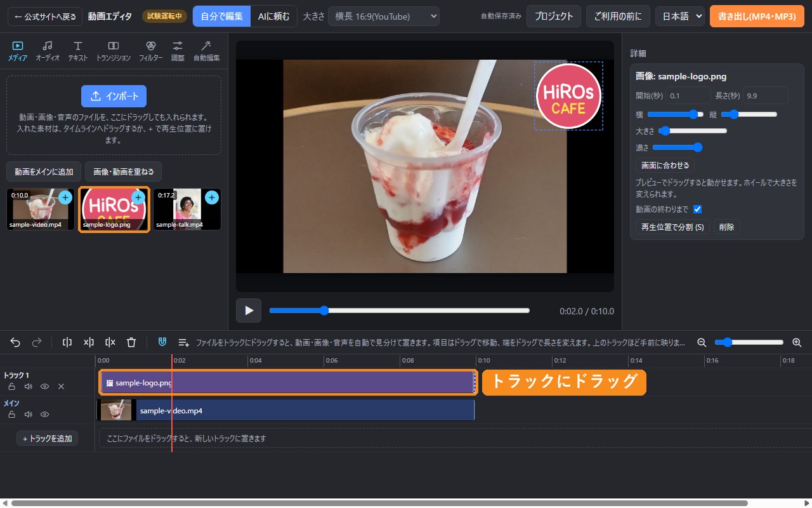Open the トランジション transitions tab
This screenshot has width=812, height=508.
tap(114, 51)
